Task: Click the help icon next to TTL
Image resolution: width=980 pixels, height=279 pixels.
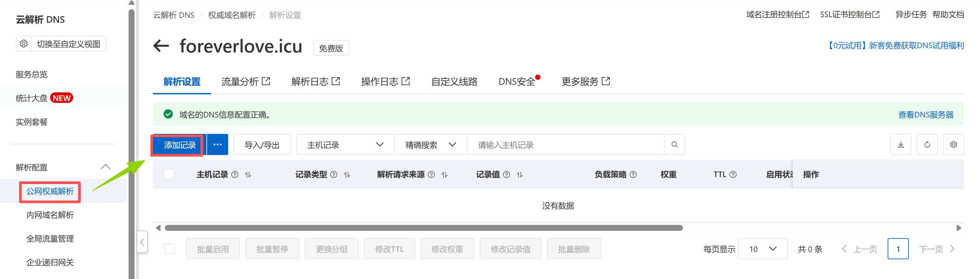Action: [x=733, y=175]
